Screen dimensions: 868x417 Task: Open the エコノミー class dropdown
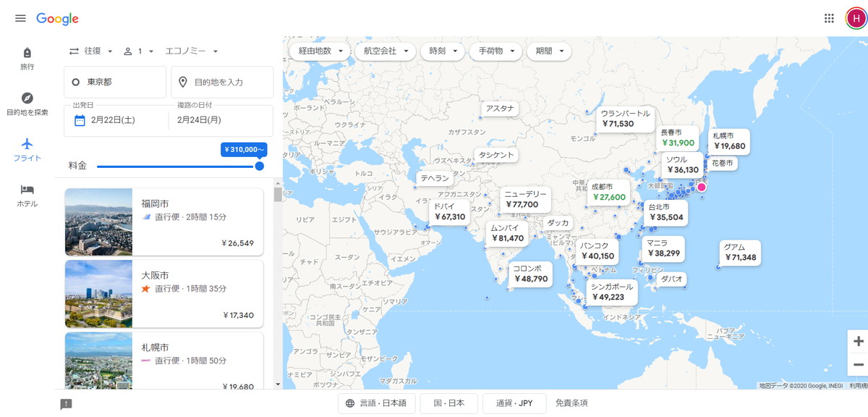pos(192,51)
